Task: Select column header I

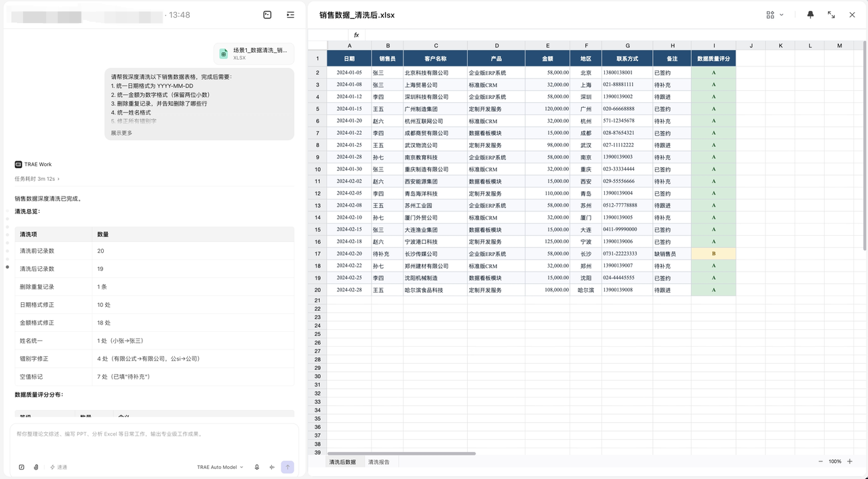Action: point(713,45)
